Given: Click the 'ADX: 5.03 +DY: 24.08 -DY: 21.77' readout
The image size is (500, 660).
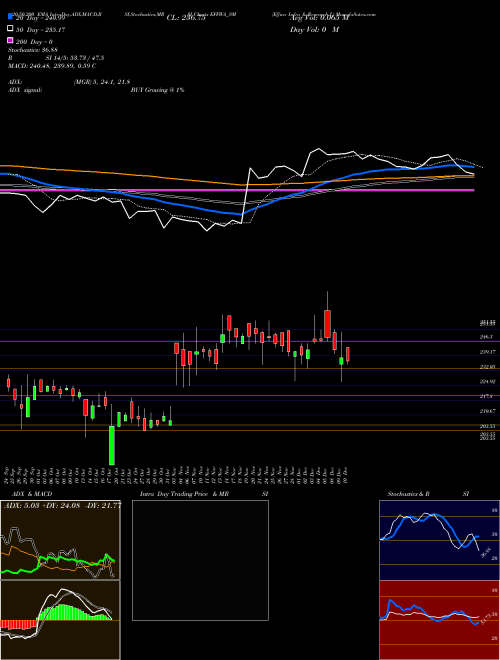Looking at the screenshot, I should click(x=62, y=506).
